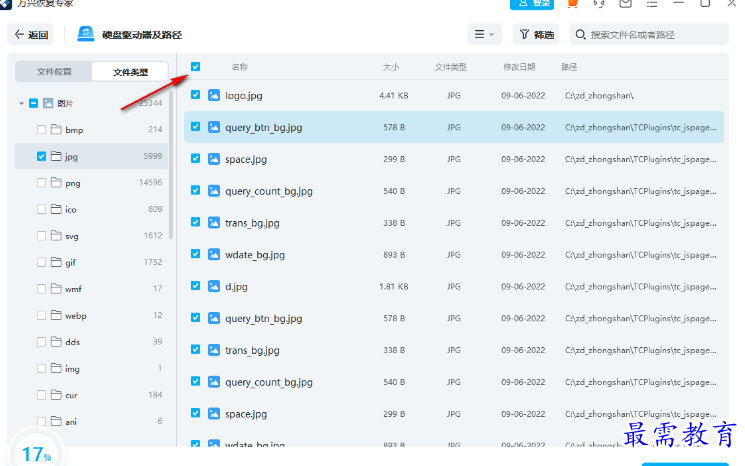Click the png folder icon
Viewport: 745px width, 466px height.
tap(56, 183)
